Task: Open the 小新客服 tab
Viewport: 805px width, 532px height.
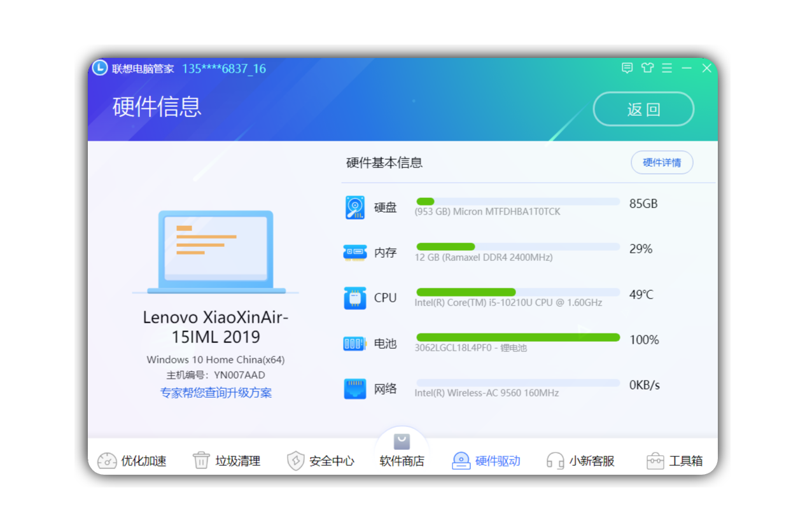Action: (580, 461)
